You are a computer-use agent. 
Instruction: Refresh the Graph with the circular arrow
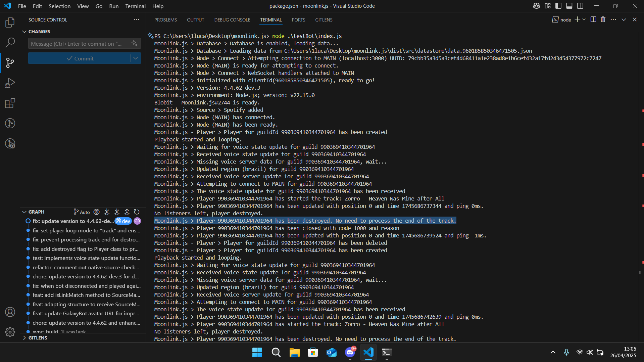[x=137, y=212]
